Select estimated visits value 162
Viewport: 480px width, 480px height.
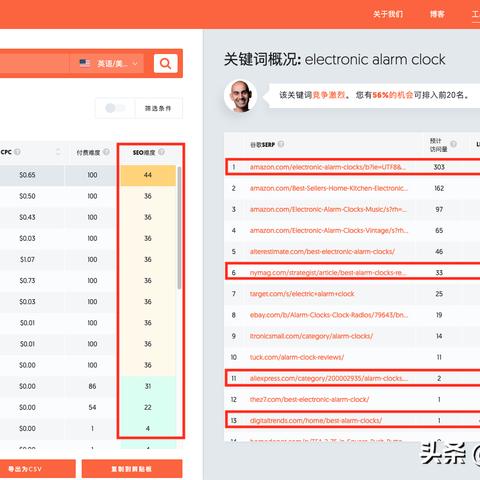tap(439, 188)
